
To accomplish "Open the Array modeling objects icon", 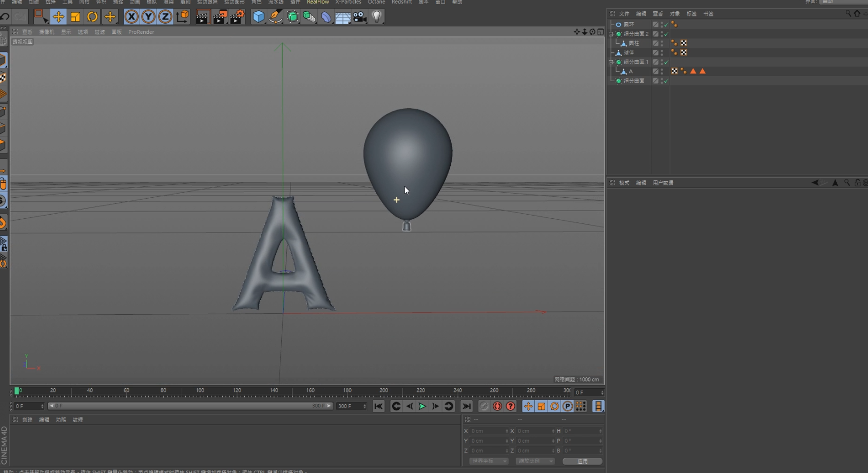I will pyautogui.click(x=310, y=17).
